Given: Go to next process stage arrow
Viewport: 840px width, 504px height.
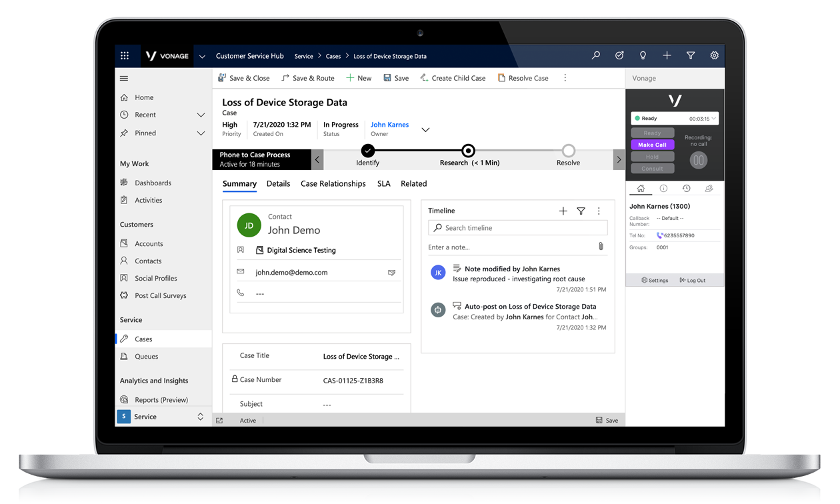Looking at the screenshot, I should click(x=619, y=159).
